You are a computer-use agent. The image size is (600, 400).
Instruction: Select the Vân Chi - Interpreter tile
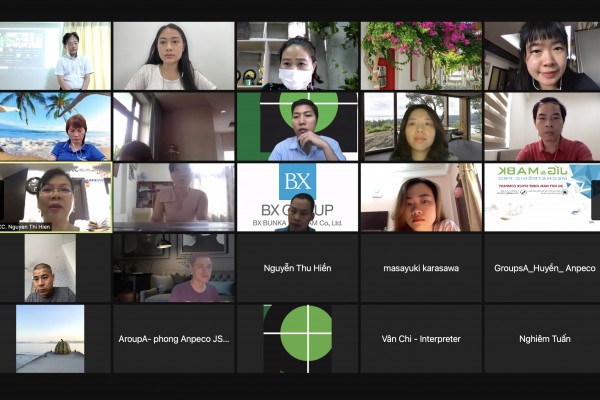pos(421,339)
